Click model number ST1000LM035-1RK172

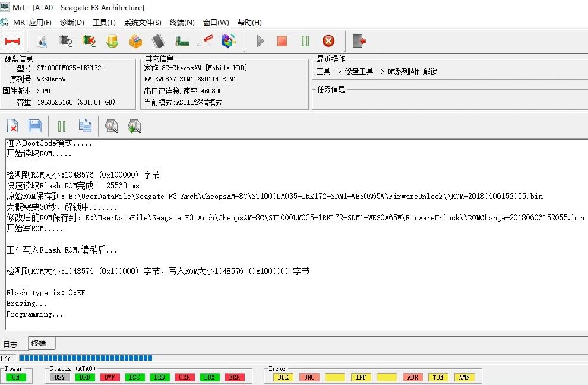click(69, 68)
